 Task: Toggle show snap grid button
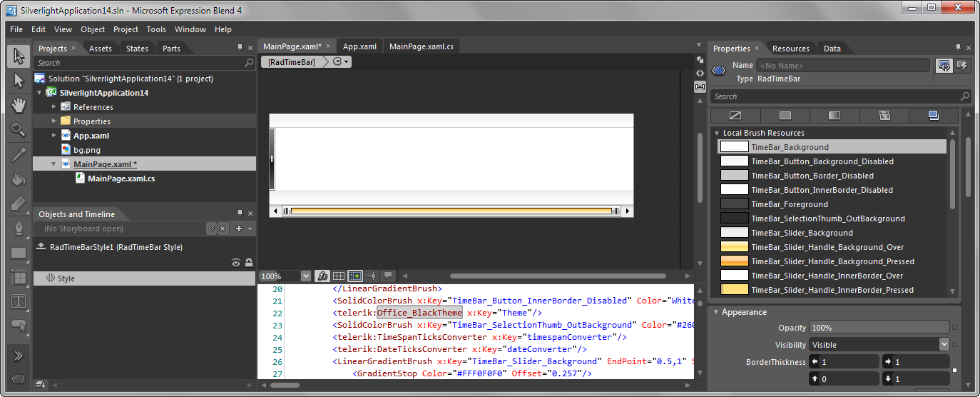[339, 276]
